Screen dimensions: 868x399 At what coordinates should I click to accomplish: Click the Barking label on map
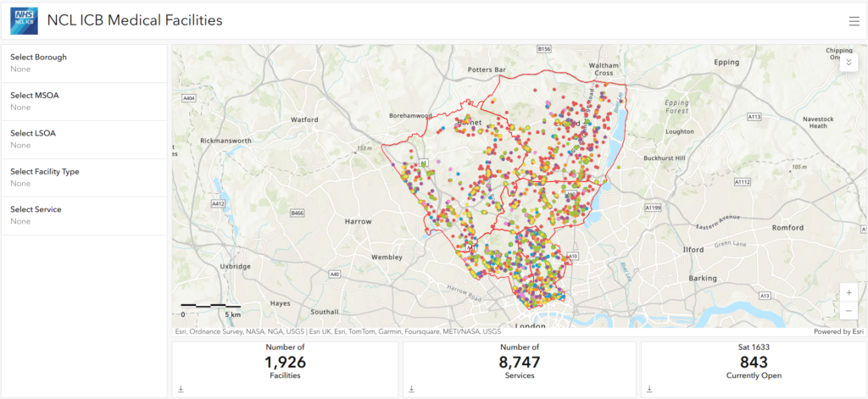click(x=703, y=279)
